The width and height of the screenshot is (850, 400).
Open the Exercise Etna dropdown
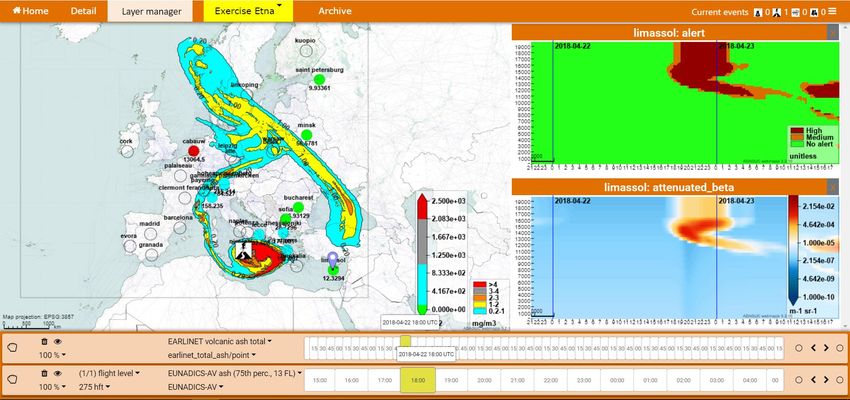[248, 11]
